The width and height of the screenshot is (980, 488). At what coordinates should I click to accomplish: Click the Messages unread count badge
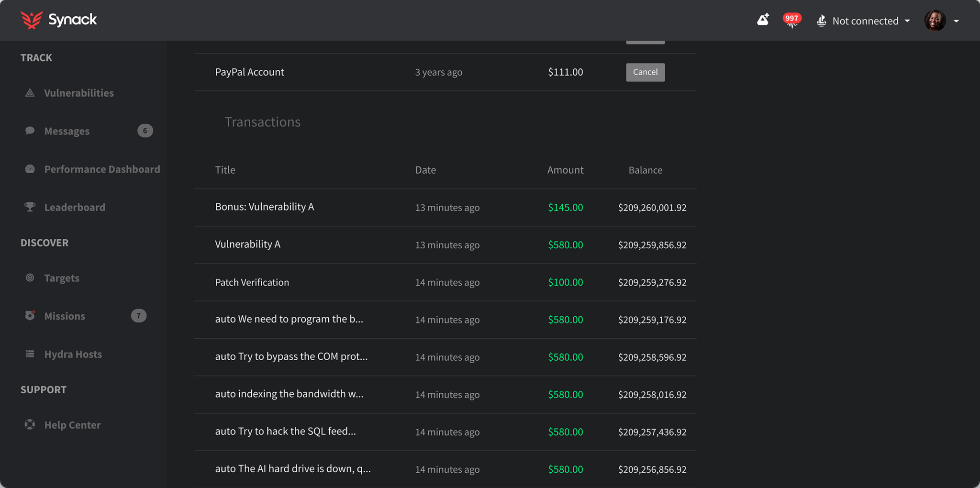[x=145, y=131]
